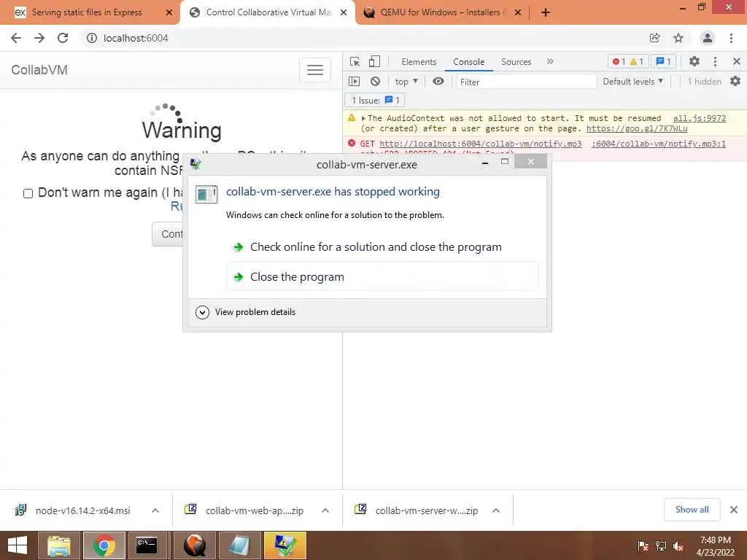Open network icon in system tray

661,546
